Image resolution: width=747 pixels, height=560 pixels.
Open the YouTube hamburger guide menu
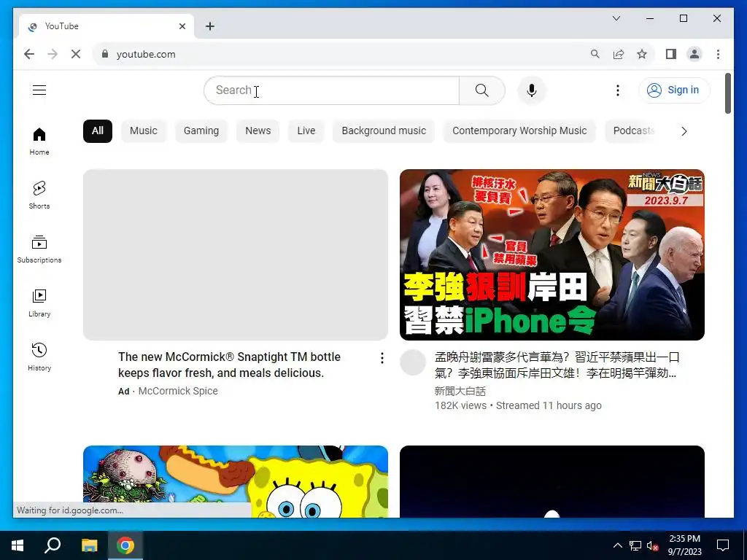click(39, 90)
